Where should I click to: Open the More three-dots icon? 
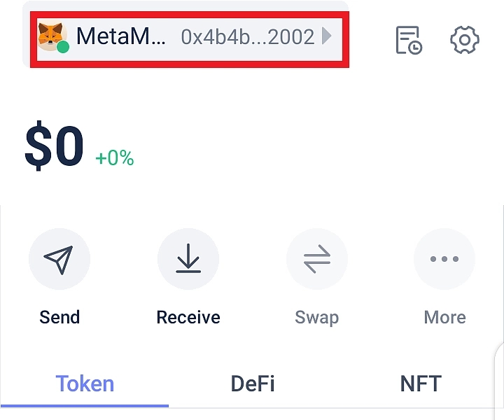(x=444, y=260)
